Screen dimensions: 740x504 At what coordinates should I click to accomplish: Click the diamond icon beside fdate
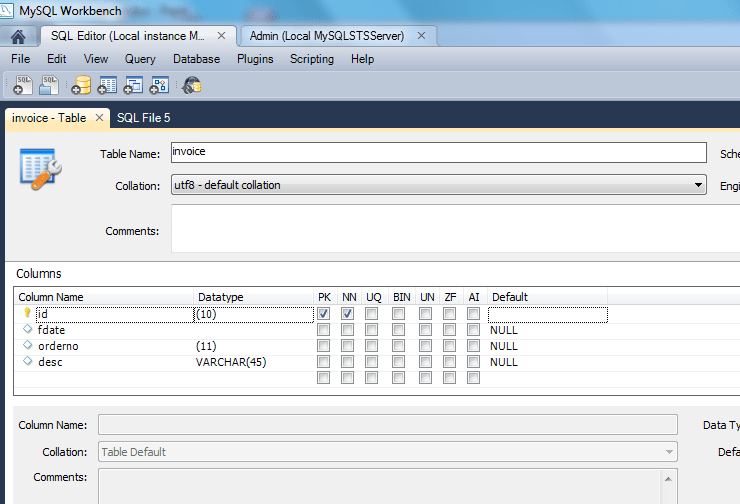coord(27,329)
